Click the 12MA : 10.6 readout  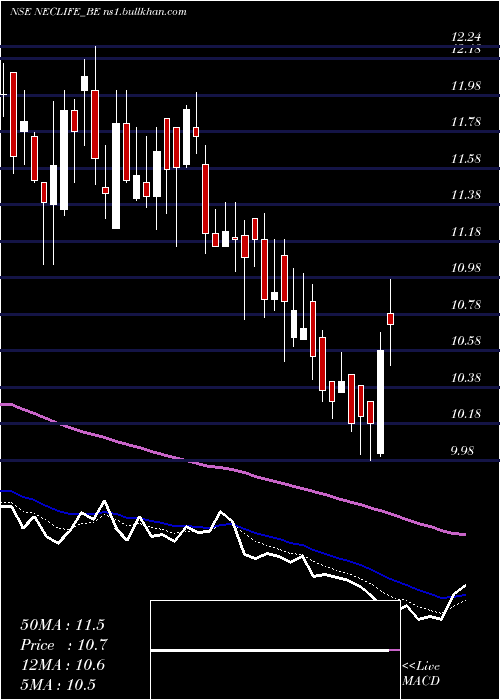63,665
